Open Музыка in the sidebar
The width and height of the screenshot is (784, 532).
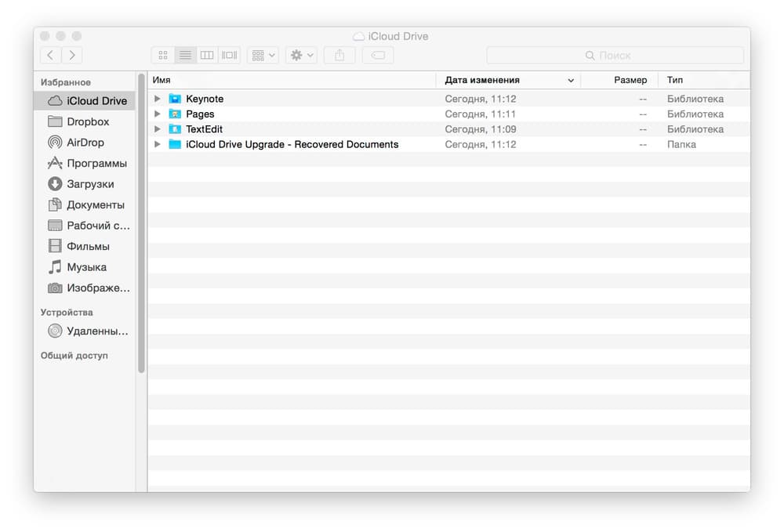coord(85,267)
